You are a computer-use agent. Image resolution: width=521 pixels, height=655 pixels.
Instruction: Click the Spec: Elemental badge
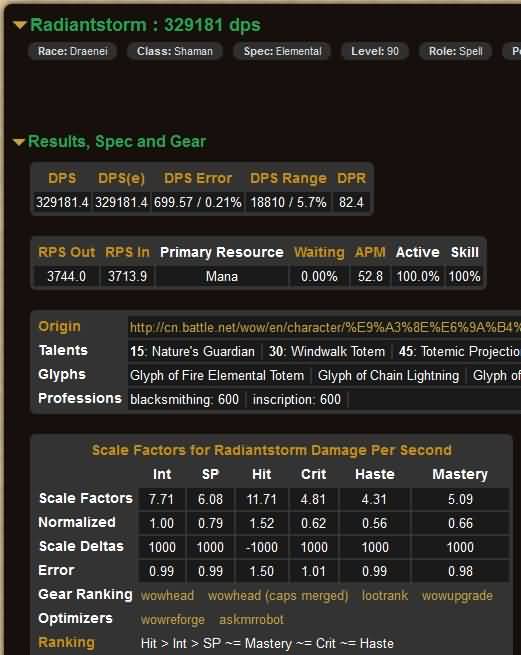[282, 51]
